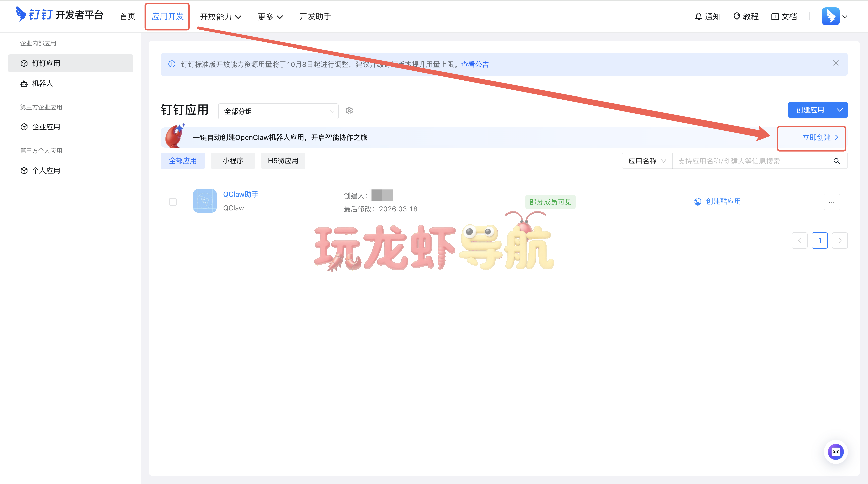Go to previous page arrow
The height and width of the screenshot is (484, 868).
click(799, 241)
